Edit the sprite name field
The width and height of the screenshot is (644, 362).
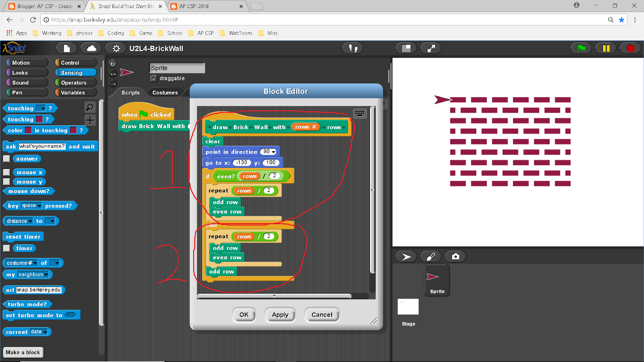click(177, 68)
